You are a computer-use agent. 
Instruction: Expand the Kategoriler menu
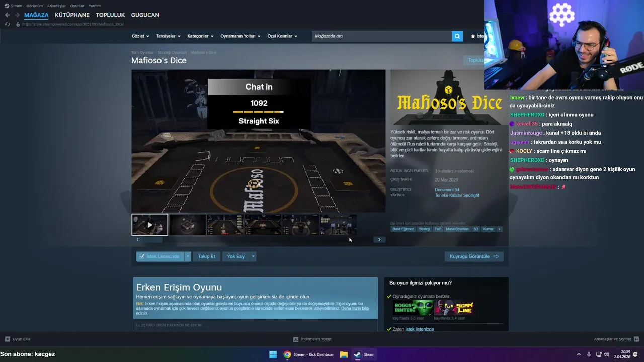(x=200, y=36)
